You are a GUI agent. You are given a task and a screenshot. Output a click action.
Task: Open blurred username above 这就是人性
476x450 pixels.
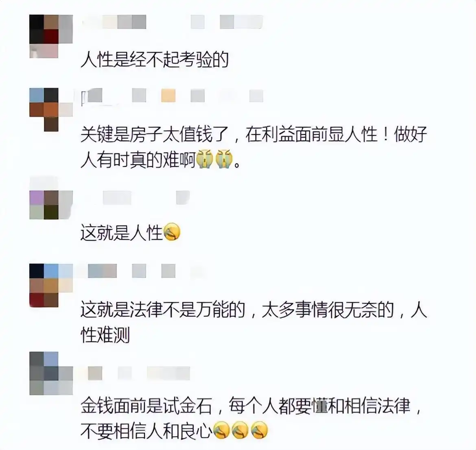(146, 198)
